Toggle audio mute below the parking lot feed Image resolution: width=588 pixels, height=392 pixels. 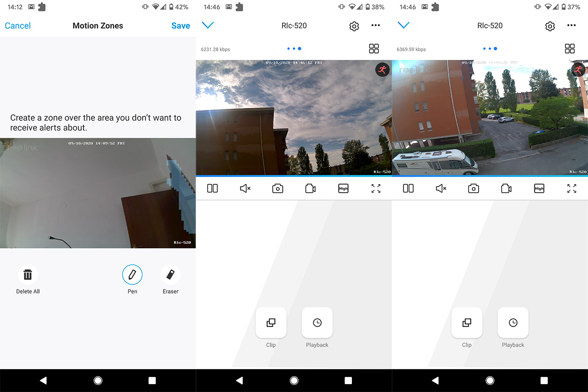[441, 188]
